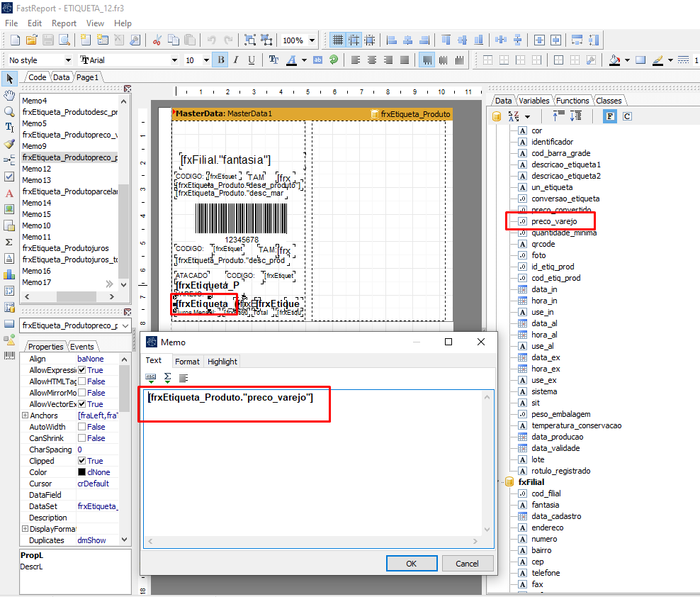Viewport: 700px width, 597px height.
Task: Click the Cut scissors icon
Action: pos(156,40)
